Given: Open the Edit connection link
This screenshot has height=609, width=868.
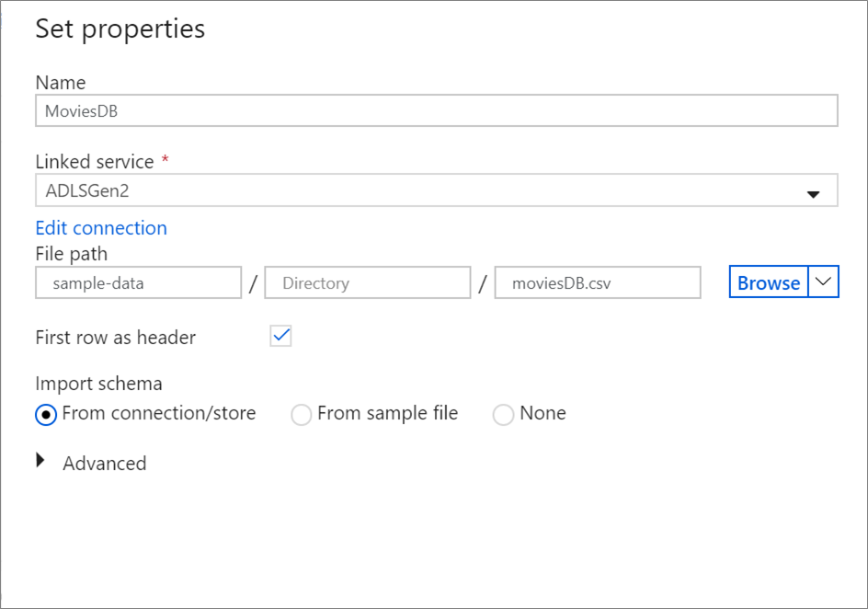Looking at the screenshot, I should (x=101, y=228).
